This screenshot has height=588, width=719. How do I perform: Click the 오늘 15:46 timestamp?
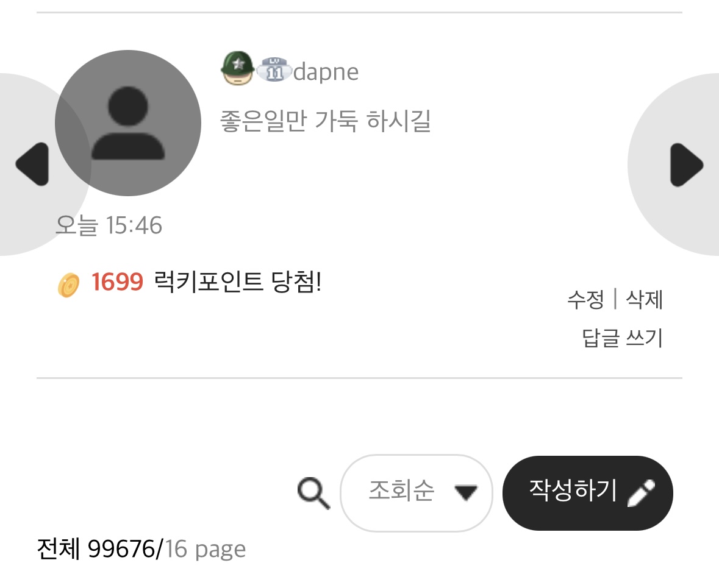[109, 225]
